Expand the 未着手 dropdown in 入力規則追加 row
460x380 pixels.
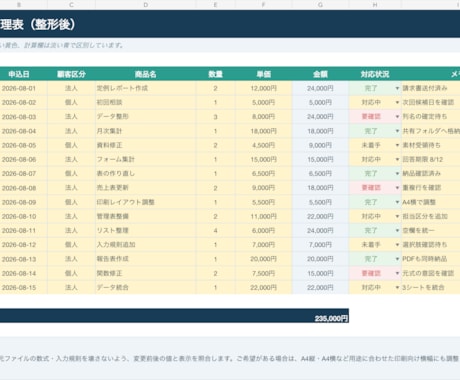pos(397,245)
